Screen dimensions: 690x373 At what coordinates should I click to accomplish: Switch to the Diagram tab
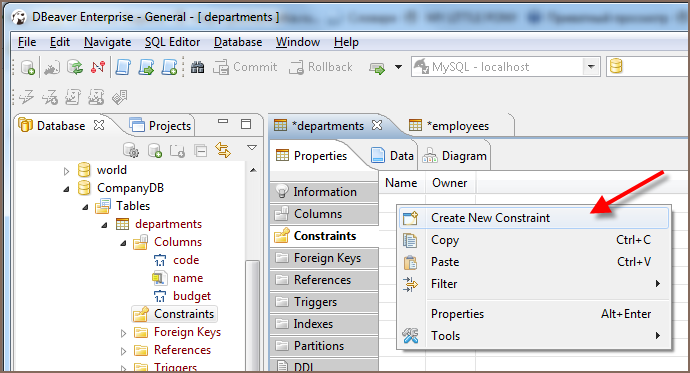[455, 156]
